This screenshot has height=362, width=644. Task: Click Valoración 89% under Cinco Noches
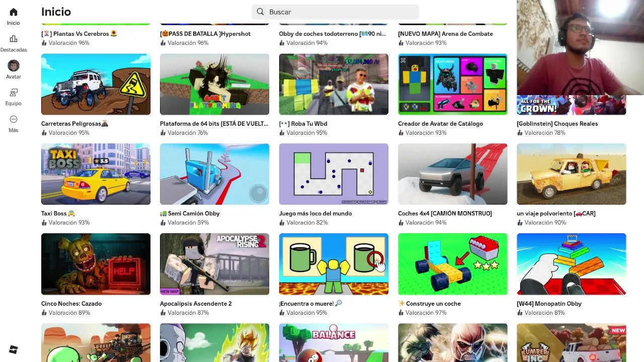click(x=69, y=312)
